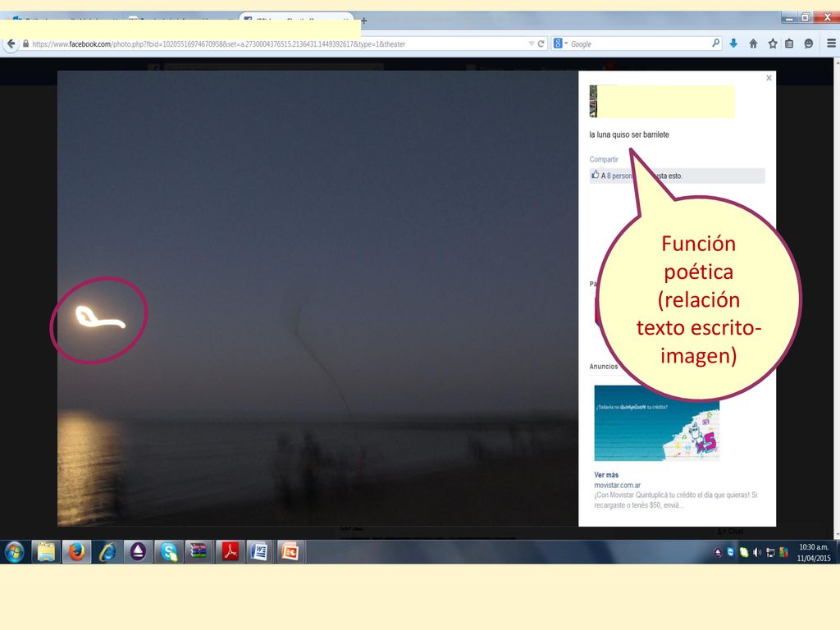Open the URL history dropdown arrow
This screenshot has height=630, width=840.
(531, 44)
